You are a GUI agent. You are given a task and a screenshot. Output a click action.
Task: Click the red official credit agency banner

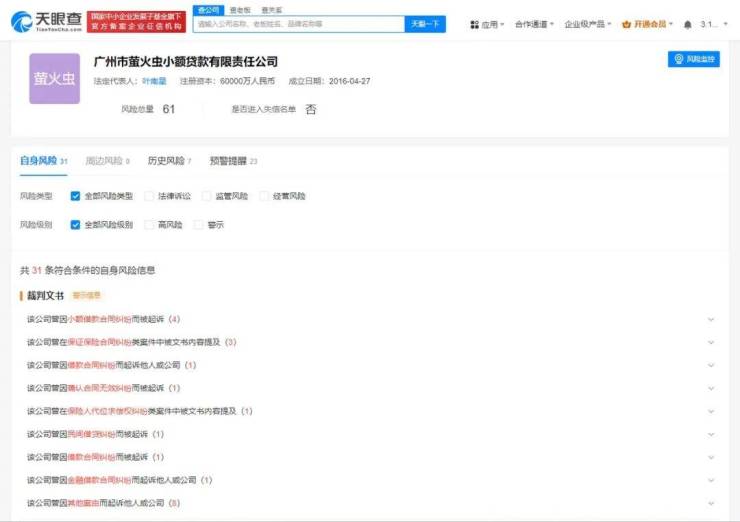[x=136, y=22]
